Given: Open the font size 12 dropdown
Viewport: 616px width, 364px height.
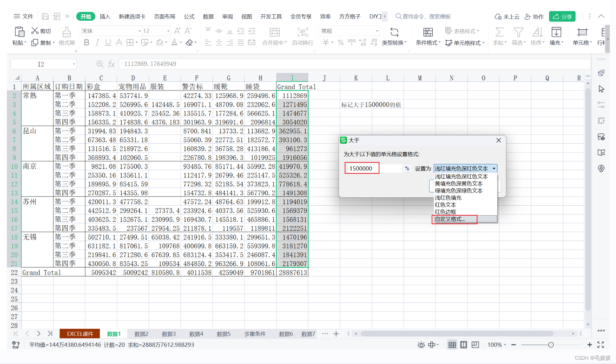Looking at the screenshot, I should coord(168,31).
